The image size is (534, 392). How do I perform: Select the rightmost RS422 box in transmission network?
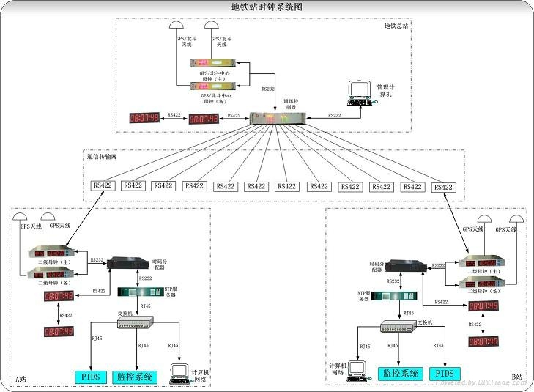click(444, 187)
